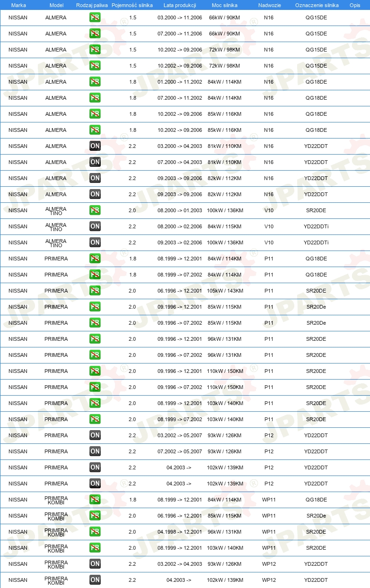Select the power cell 105kW / 143KM

tap(225, 291)
